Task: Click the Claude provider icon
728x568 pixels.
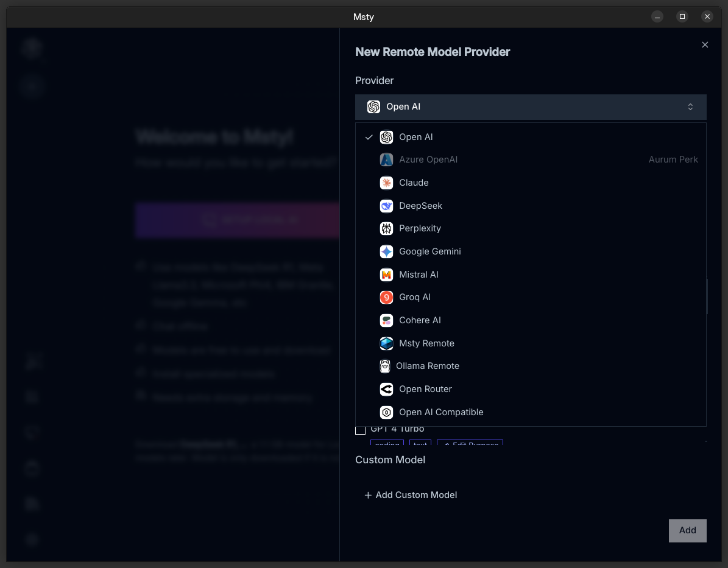Action: 386,183
